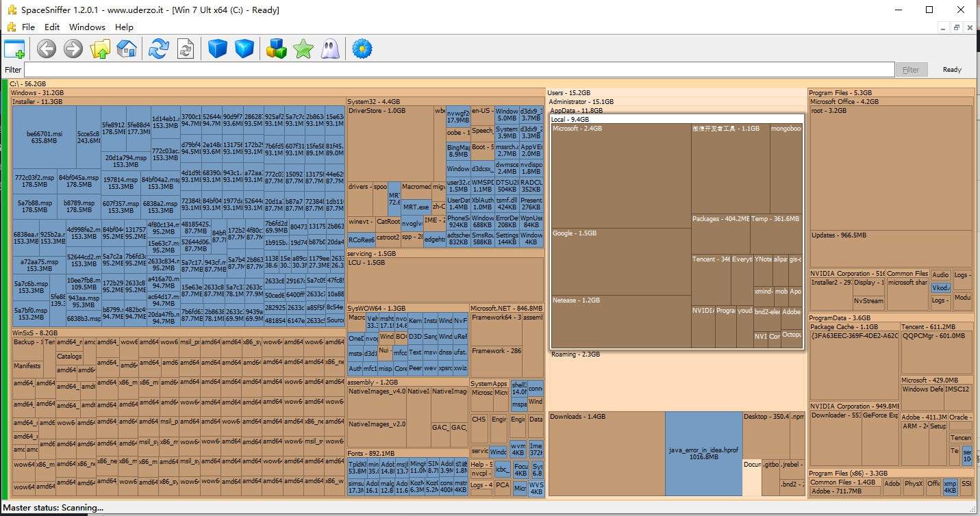Open the Windows menu
Screen dimensions: 980x516
pos(87,27)
